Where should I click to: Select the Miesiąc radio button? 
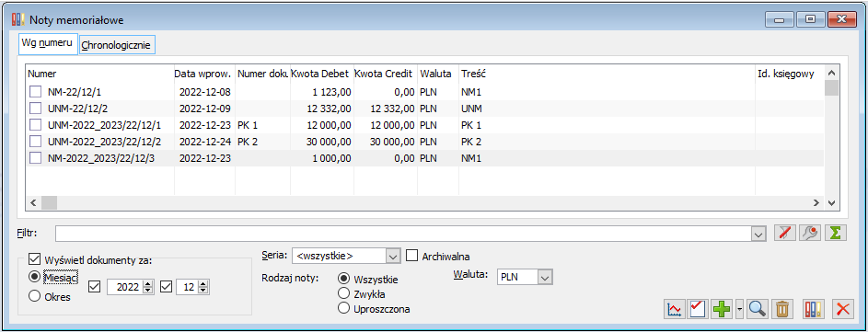coord(34,276)
